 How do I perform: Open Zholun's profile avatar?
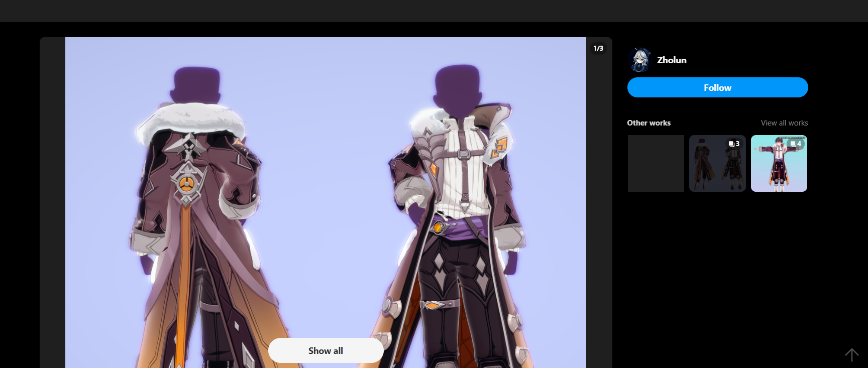[639, 60]
